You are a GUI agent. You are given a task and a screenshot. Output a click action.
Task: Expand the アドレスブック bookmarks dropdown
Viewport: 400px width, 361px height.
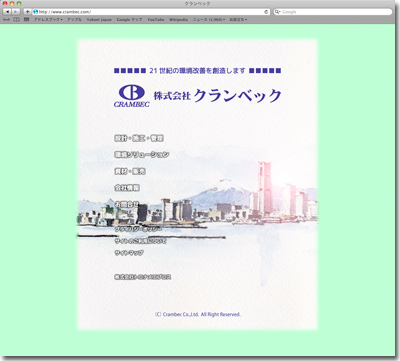(x=48, y=20)
